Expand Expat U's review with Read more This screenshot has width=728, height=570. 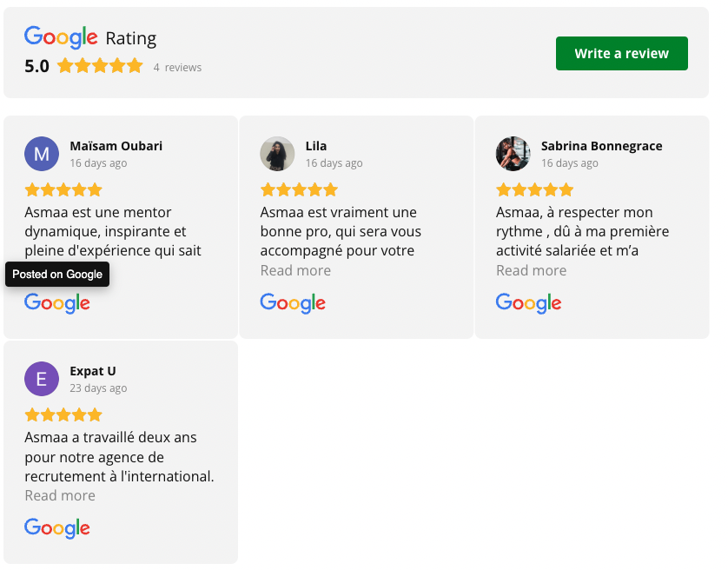60,495
